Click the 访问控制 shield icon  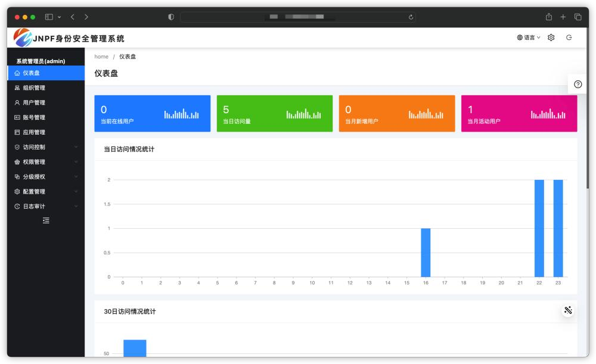(17, 147)
